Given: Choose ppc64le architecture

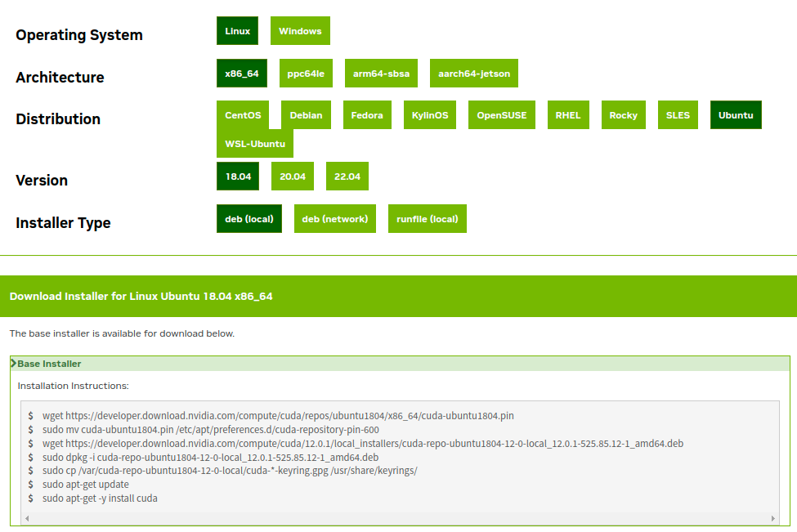Looking at the screenshot, I should click(306, 74).
